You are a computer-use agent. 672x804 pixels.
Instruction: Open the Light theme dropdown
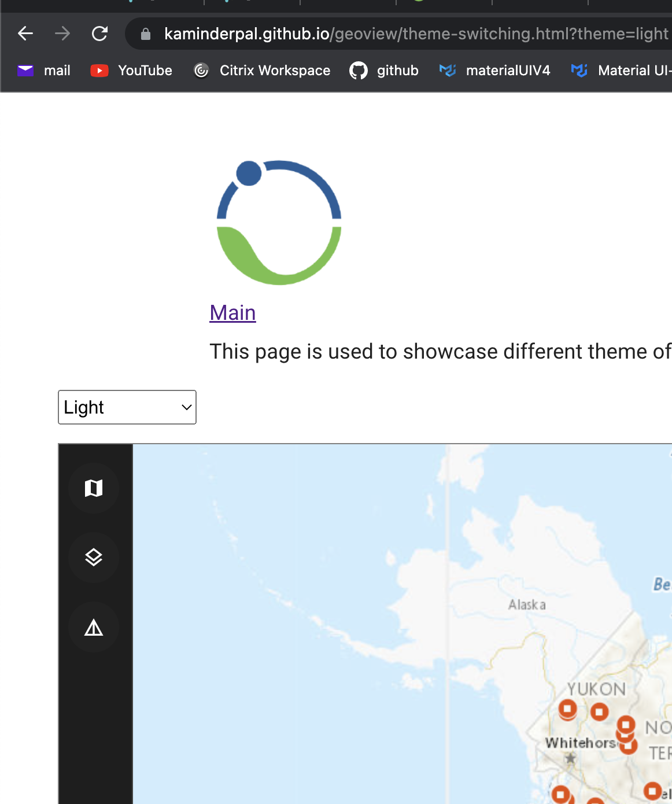(x=127, y=407)
